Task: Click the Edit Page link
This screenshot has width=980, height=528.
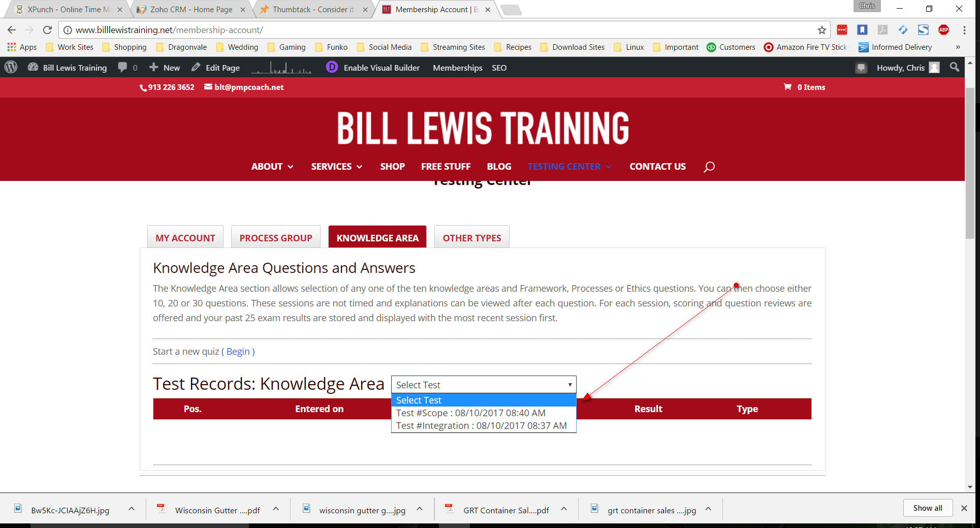Action: pos(216,68)
